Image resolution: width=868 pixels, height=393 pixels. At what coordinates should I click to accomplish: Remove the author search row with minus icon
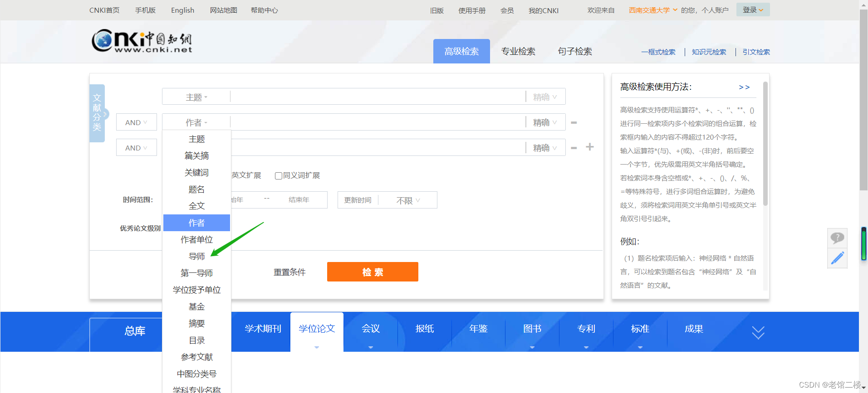click(574, 123)
